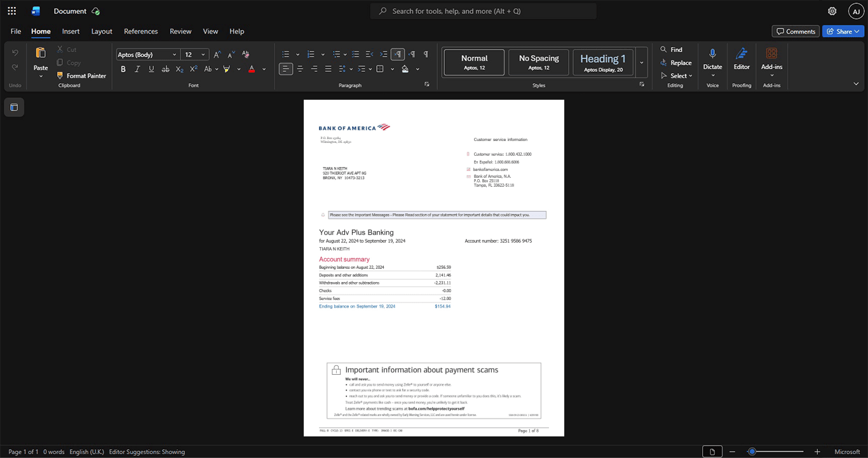Click the Find magnifier button

(672, 50)
